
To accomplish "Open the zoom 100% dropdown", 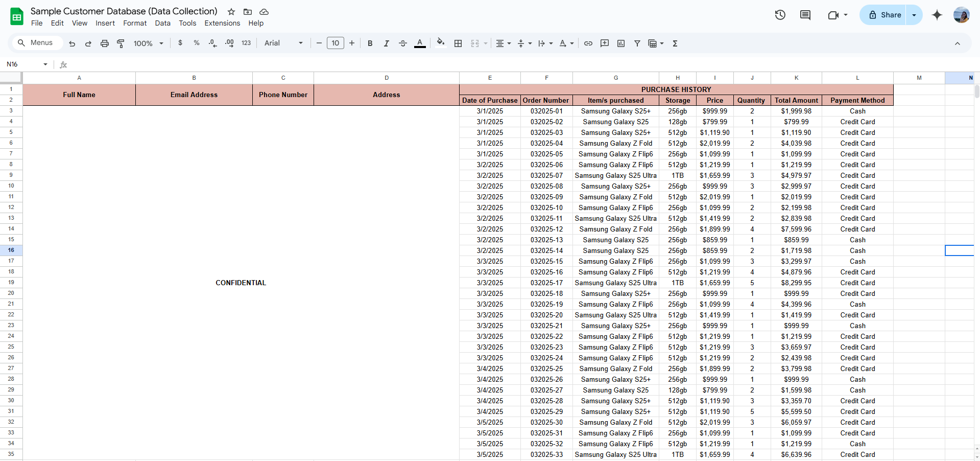I will [149, 43].
